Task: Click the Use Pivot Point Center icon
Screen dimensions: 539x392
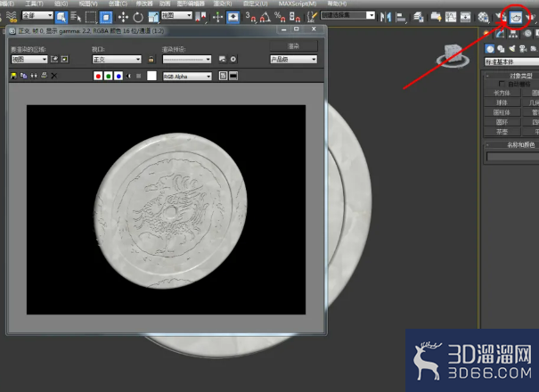Action: pyautogui.click(x=200, y=17)
